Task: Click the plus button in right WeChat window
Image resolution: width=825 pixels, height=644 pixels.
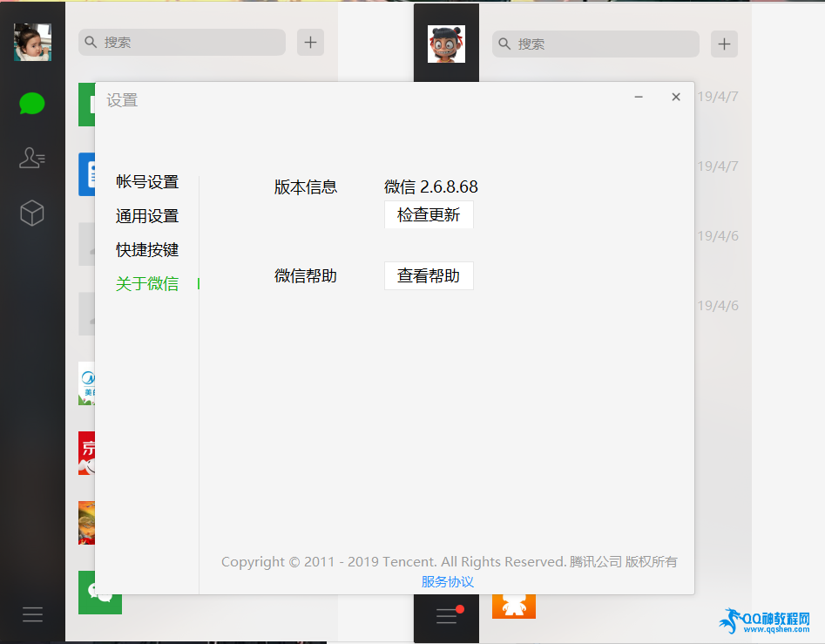Action: coord(724,44)
